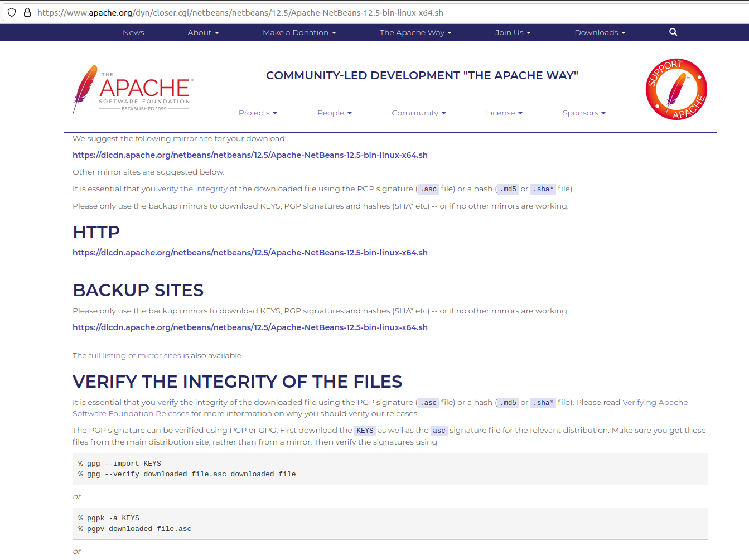Click the padlock site security icon
749x560 pixels.
pyautogui.click(x=27, y=12)
